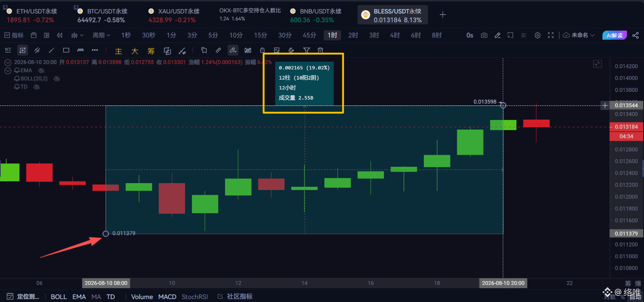Open the candlestick chart type dropdown
This screenshot has width=644, height=302.
click(77, 35)
